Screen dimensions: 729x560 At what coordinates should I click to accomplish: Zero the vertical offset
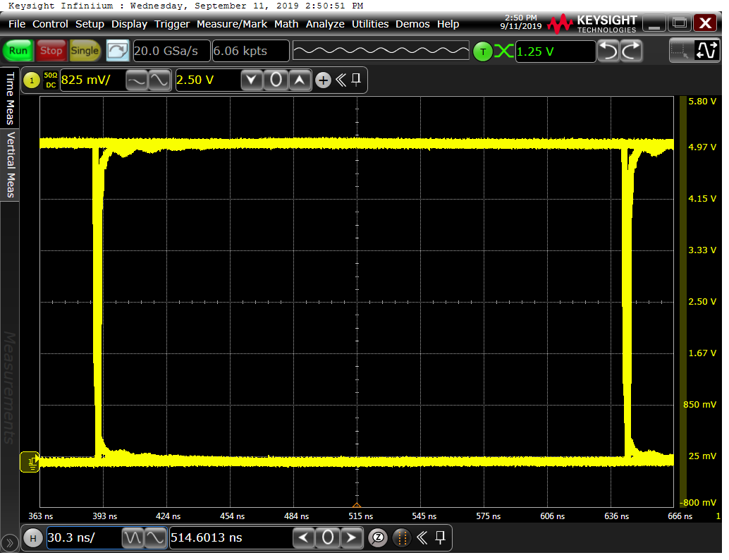[x=276, y=80]
